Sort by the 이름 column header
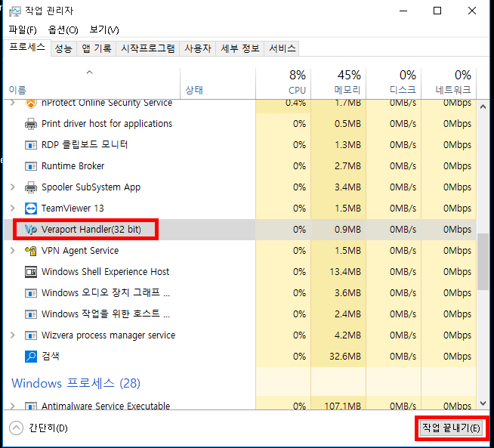Viewport: 494px width, 448px height. pyautogui.click(x=91, y=84)
